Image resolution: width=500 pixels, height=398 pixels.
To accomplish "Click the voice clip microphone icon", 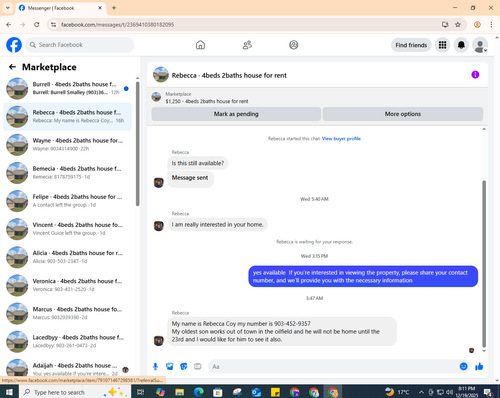I will [155, 367].
